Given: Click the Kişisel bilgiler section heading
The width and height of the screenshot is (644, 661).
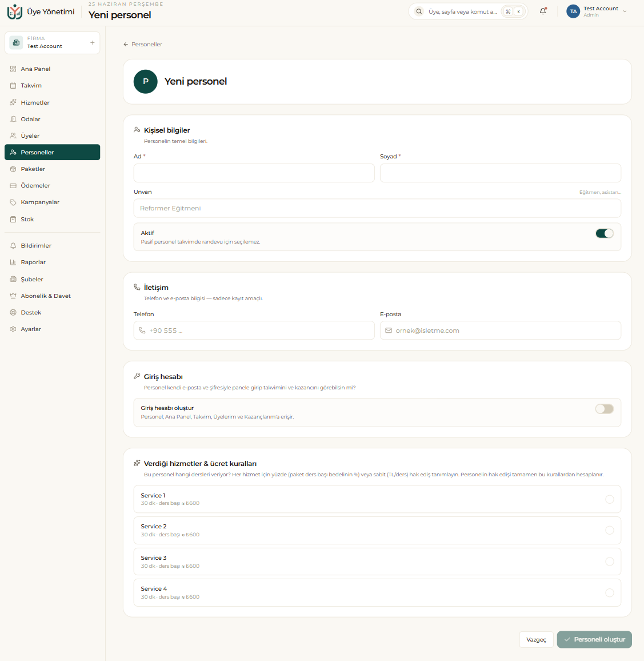Looking at the screenshot, I should click(167, 130).
